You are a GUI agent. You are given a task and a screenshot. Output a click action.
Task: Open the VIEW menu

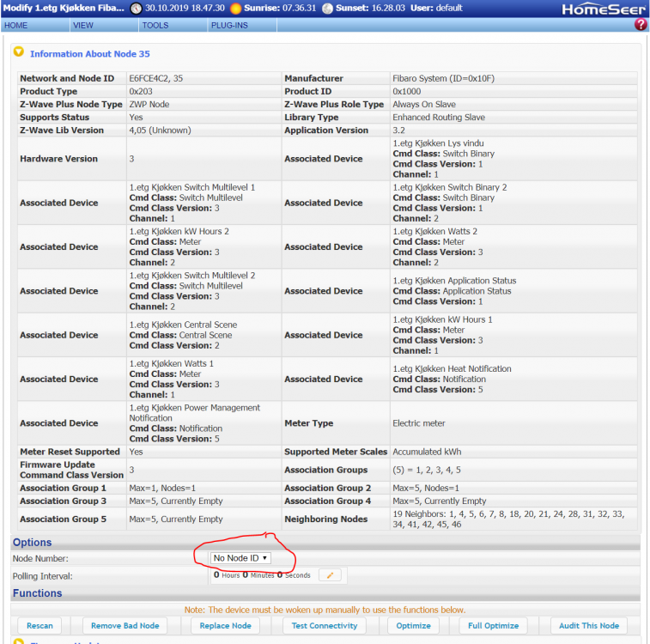[83, 26]
